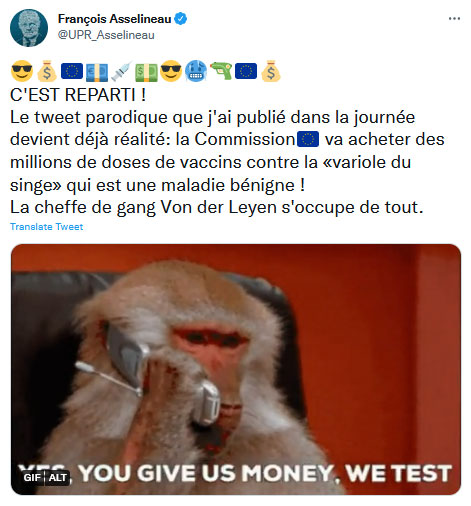Click the EU flag after "Commission"

point(308,139)
